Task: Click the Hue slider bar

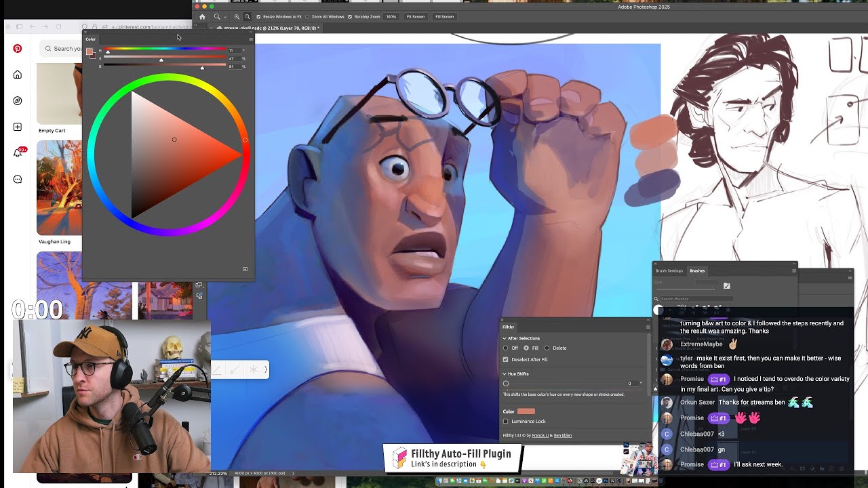Action: (165, 49)
